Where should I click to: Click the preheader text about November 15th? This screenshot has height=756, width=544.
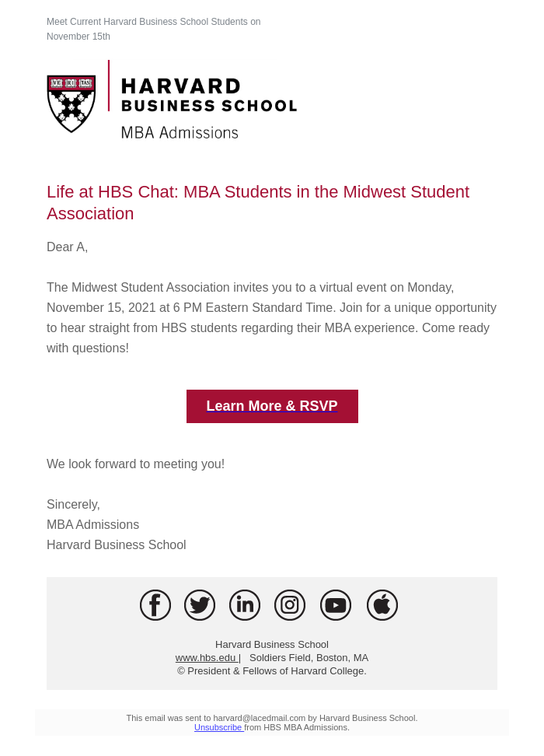pyautogui.click(x=153, y=29)
